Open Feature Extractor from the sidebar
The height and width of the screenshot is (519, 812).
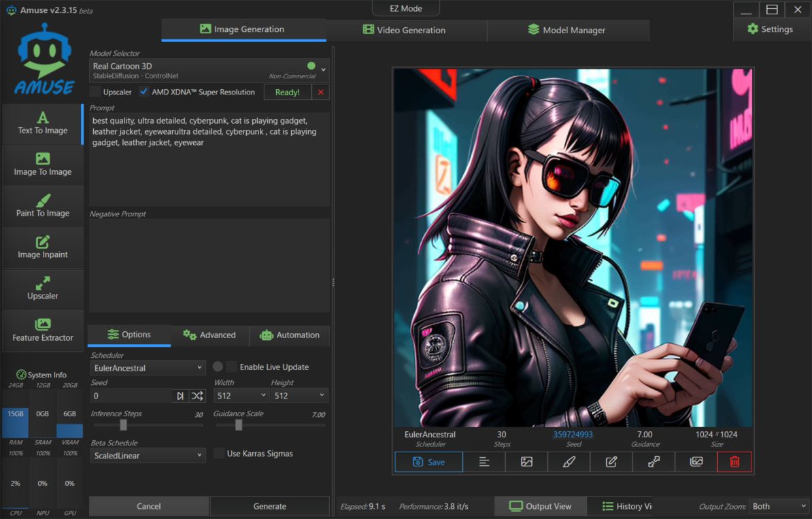[x=43, y=331]
